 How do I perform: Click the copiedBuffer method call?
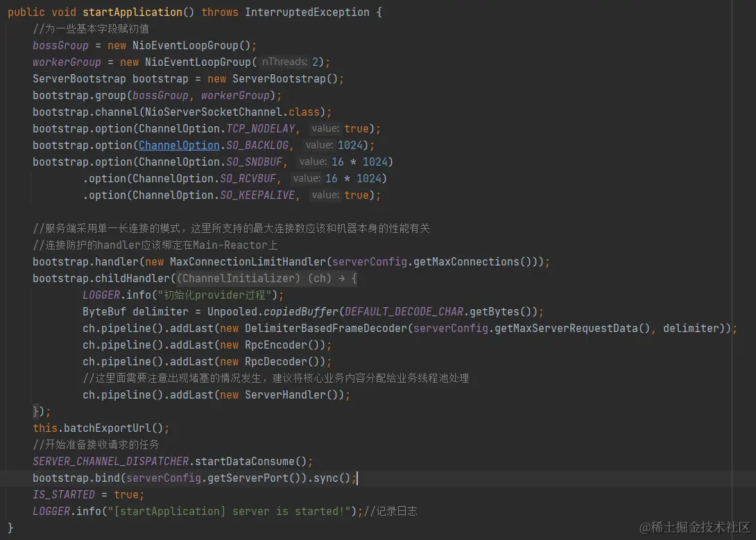[301, 312]
